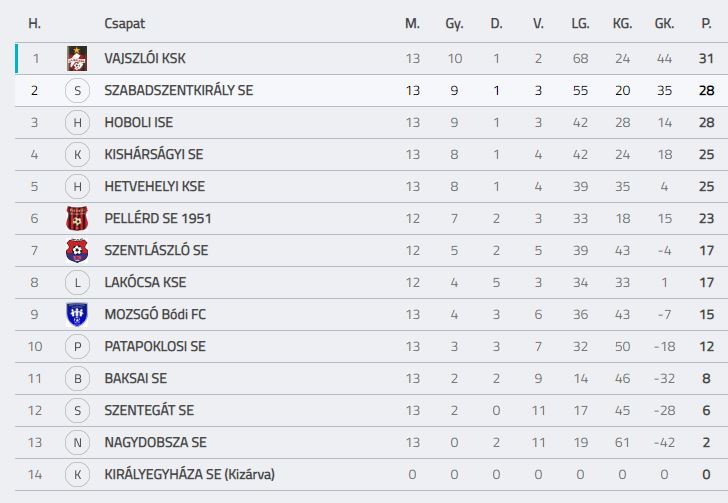Click the L circle icon beside Lakócsa KSE
The height and width of the screenshot is (503, 728).
(x=77, y=282)
